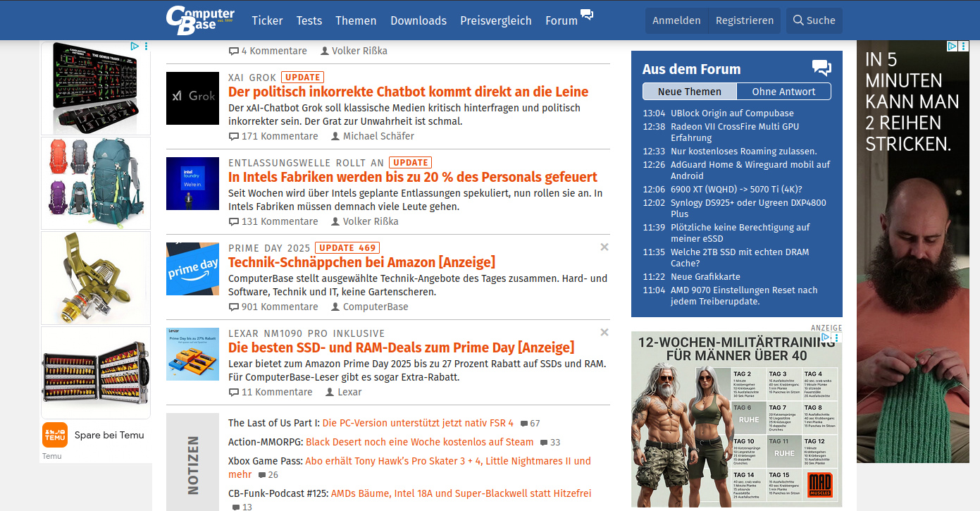Open the Suche search button
Screen dimensions: 980x511
pyautogui.click(x=814, y=20)
